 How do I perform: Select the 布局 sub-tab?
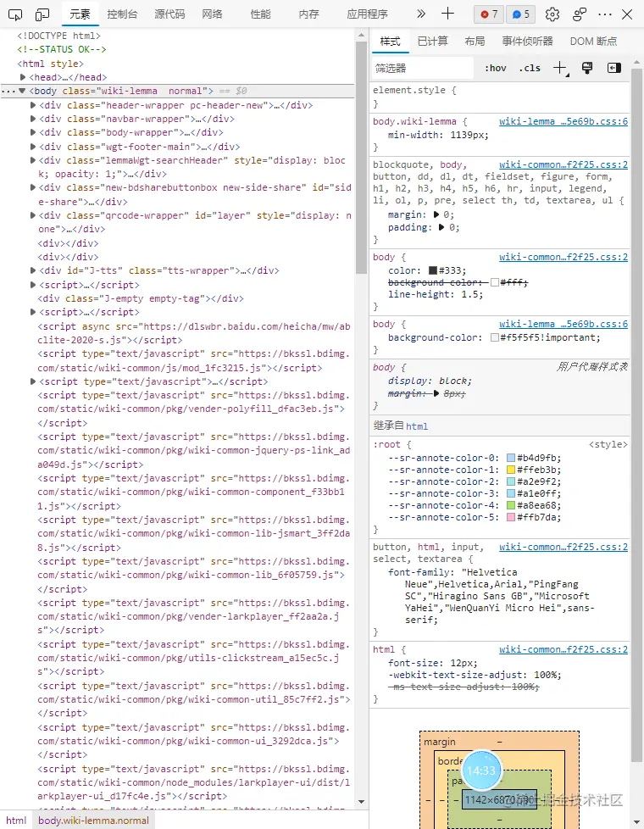(x=475, y=42)
